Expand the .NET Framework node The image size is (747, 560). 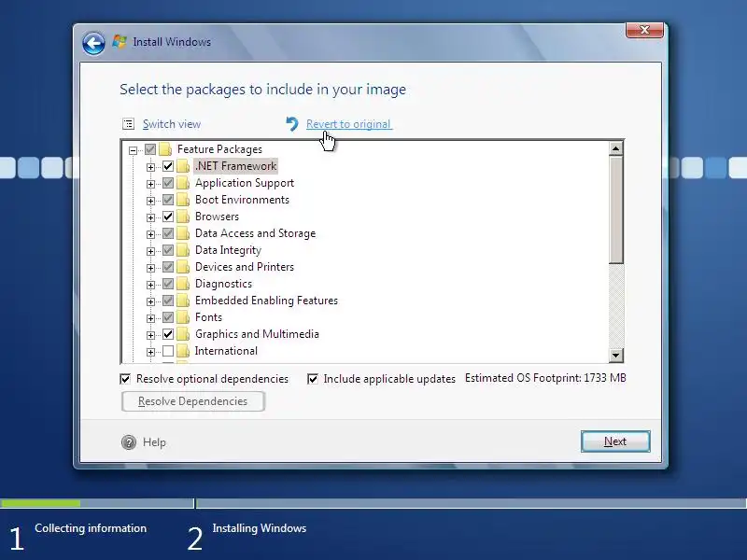point(150,167)
